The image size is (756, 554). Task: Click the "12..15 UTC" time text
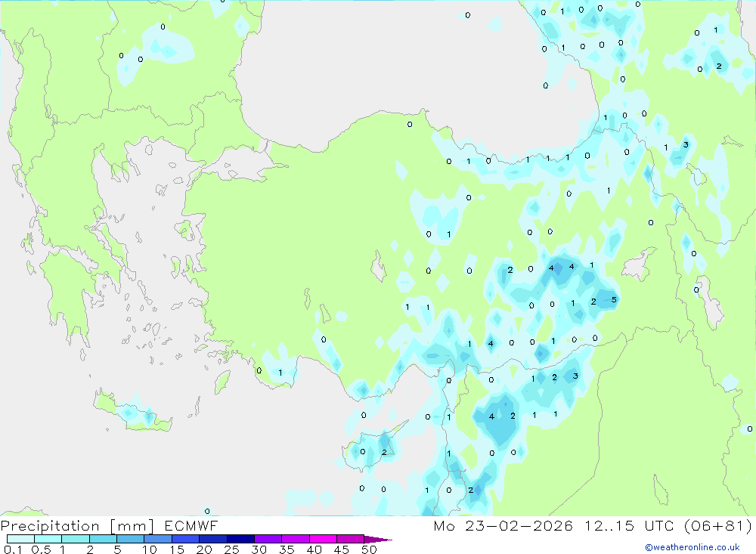pyautogui.click(x=629, y=525)
